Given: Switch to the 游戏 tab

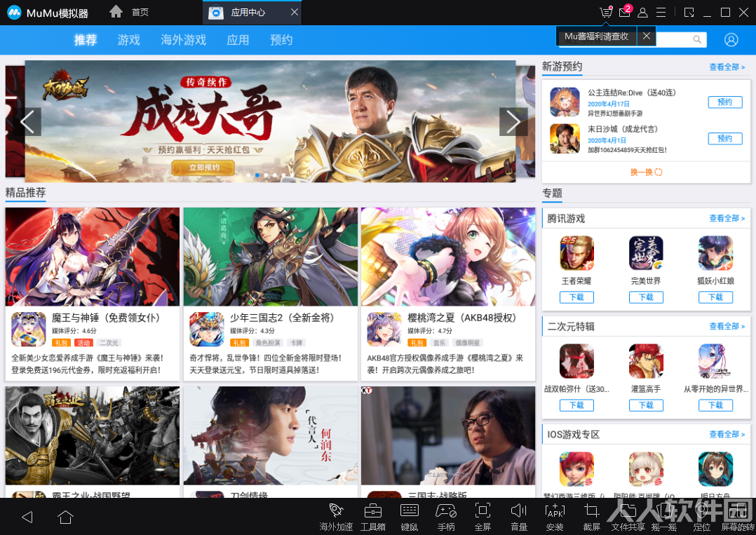Looking at the screenshot, I should pos(129,40).
